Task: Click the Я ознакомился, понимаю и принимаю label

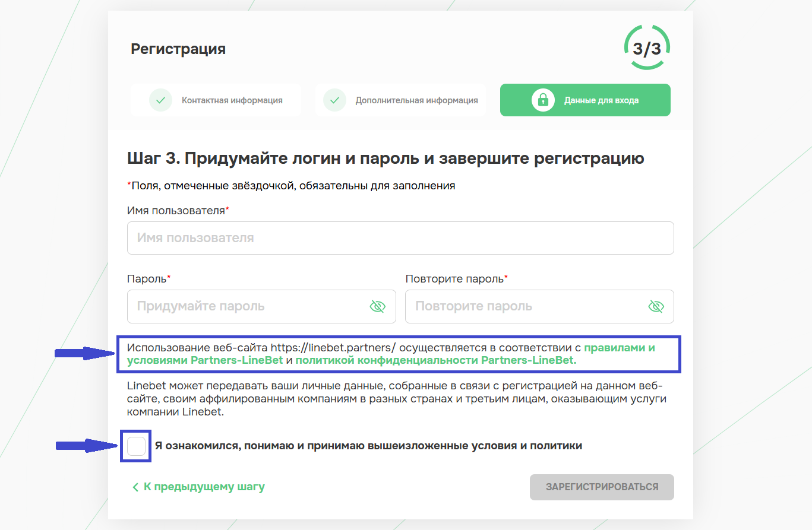Action: 368,446
